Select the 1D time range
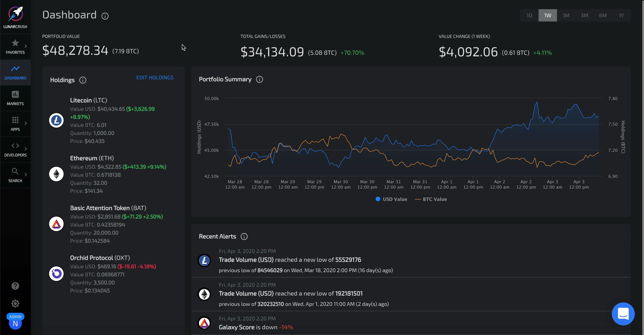 click(x=529, y=16)
